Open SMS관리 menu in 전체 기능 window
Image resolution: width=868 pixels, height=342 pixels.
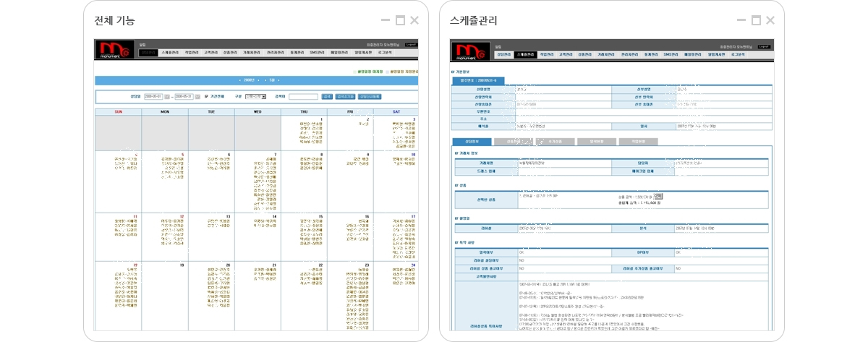pyautogui.click(x=317, y=53)
